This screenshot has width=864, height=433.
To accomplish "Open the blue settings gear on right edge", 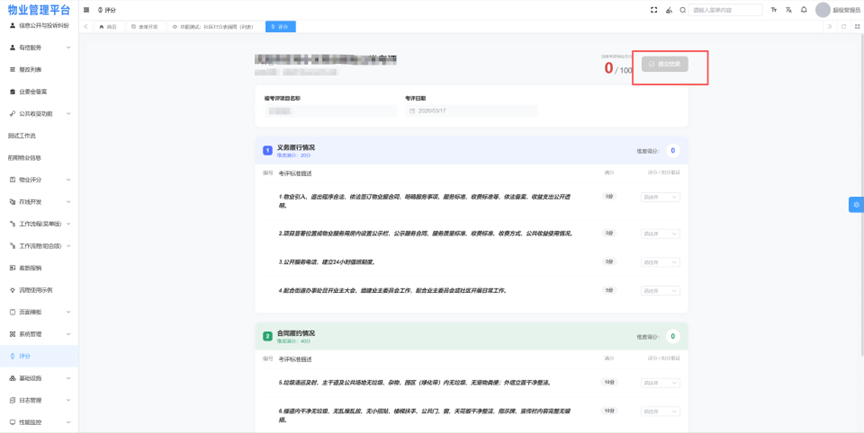I will (856, 204).
